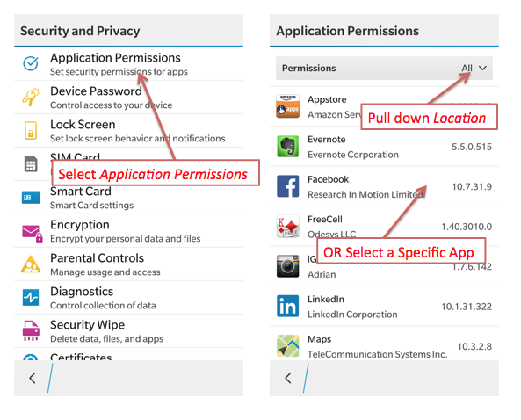Select the Lock Screen padlock icon

[x=31, y=130]
